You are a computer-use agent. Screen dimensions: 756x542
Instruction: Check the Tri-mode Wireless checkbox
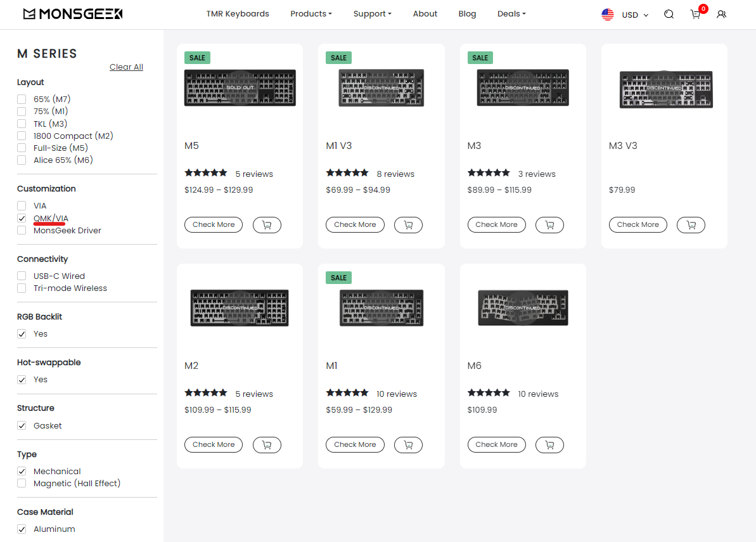(22, 288)
